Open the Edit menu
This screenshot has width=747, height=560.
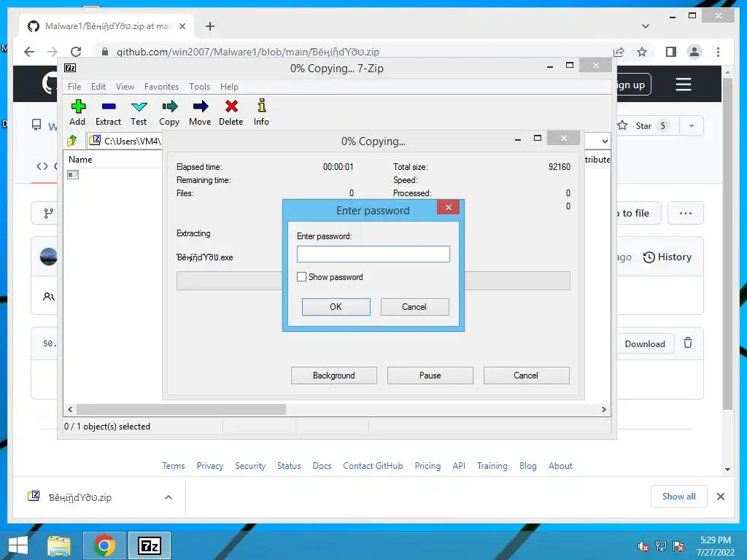[x=98, y=87]
